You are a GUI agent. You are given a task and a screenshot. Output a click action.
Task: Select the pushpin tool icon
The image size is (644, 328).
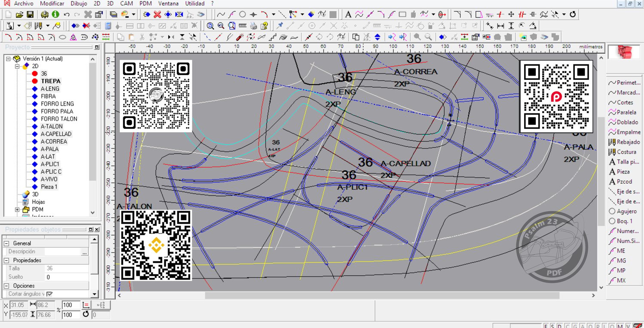coord(279,25)
